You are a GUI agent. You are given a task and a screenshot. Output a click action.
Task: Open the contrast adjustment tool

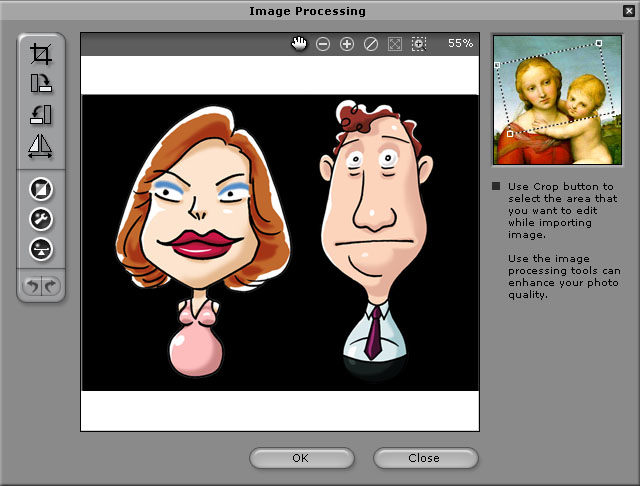pyautogui.click(x=41, y=189)
